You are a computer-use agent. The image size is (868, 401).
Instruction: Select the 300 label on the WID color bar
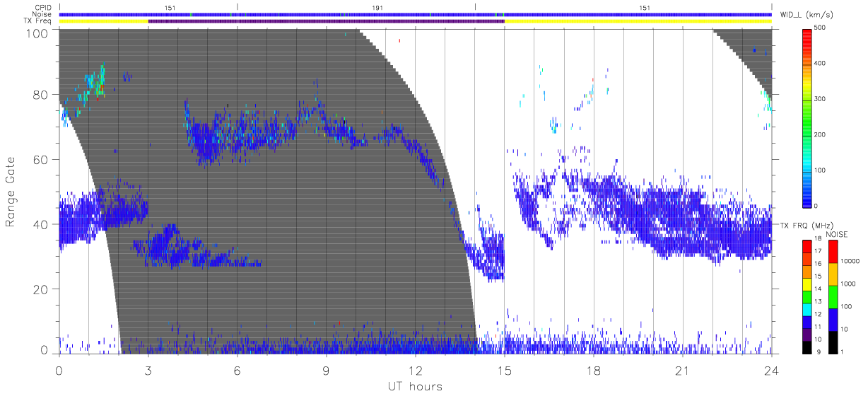click(821, 99)
